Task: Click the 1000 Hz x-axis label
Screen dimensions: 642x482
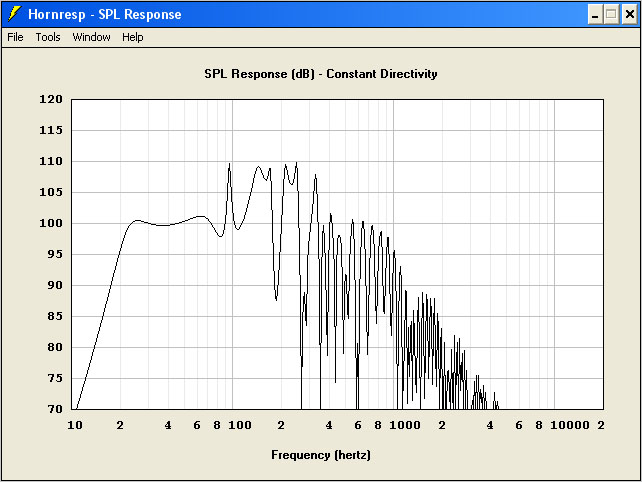Action: (x=405, y=425)
